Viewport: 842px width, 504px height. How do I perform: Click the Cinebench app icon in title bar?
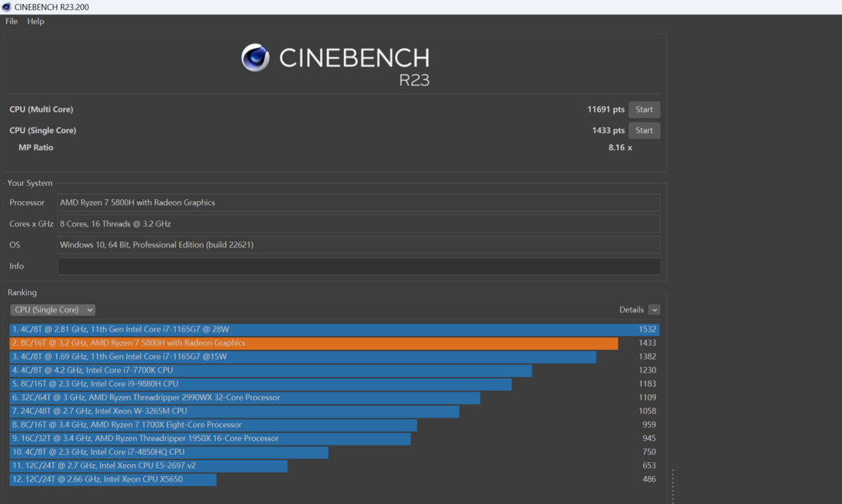[x=7, y=7]
